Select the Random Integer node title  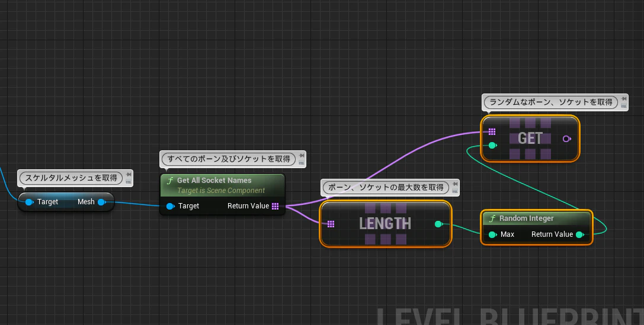(526, 218)
